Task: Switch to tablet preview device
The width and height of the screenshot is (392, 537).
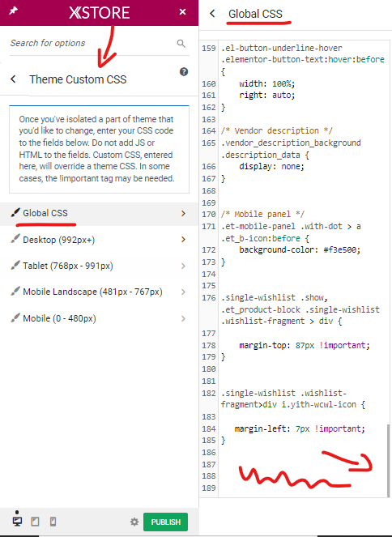Action: click(x=35, y=522)
